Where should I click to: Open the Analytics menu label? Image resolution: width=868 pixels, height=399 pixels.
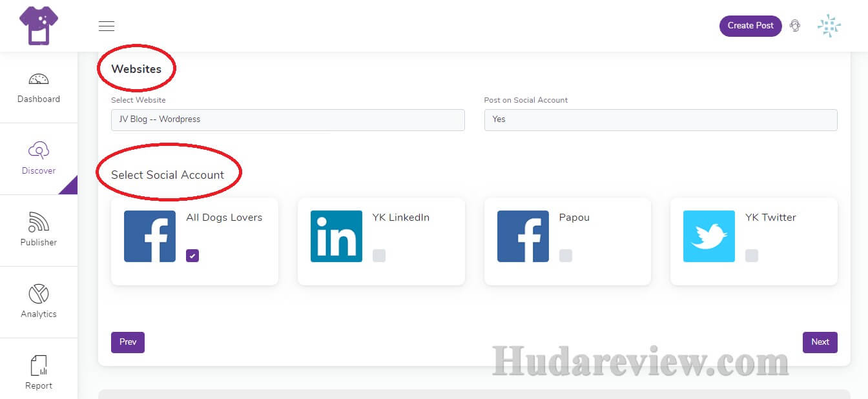[x=39, y=314]
